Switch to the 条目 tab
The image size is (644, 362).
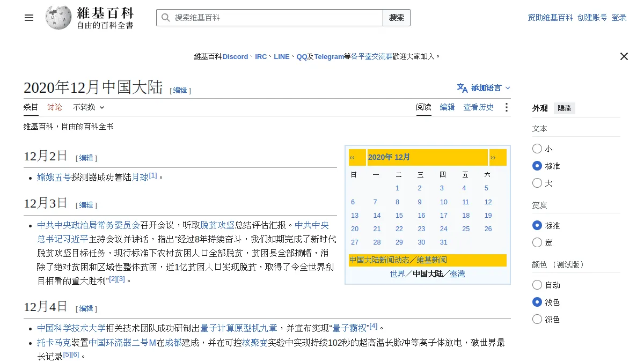[31, 107]
